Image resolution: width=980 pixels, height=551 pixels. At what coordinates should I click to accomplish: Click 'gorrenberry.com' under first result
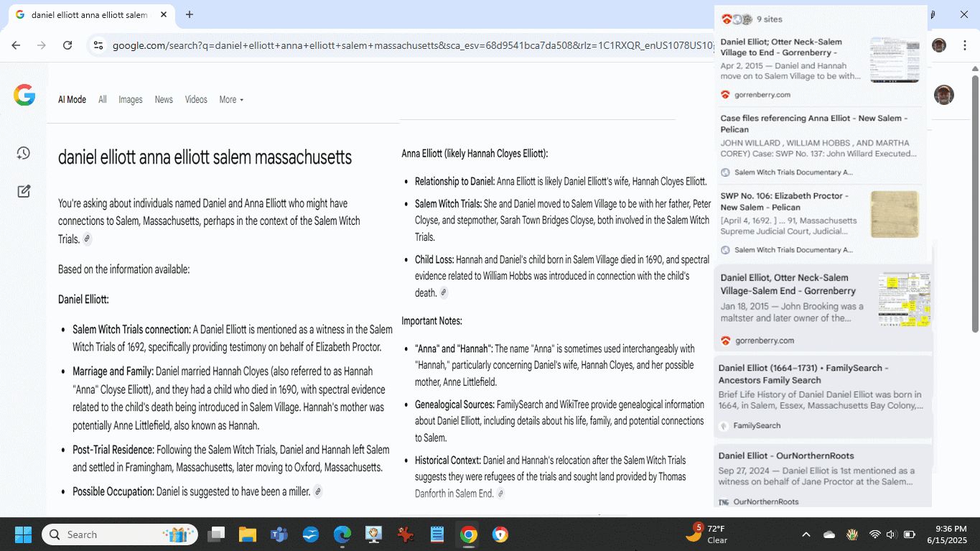click(x=762, y=95)
